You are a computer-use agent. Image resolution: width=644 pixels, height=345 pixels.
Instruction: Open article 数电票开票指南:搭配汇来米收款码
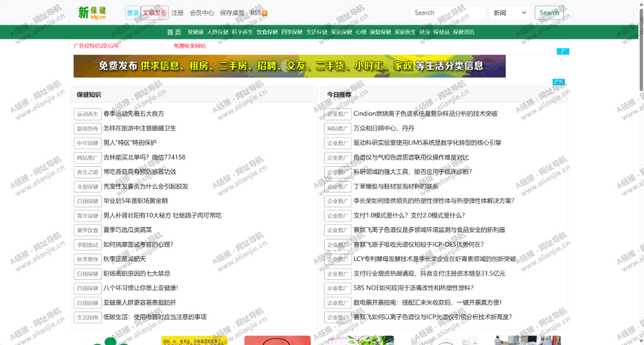(x=428, y=303)
